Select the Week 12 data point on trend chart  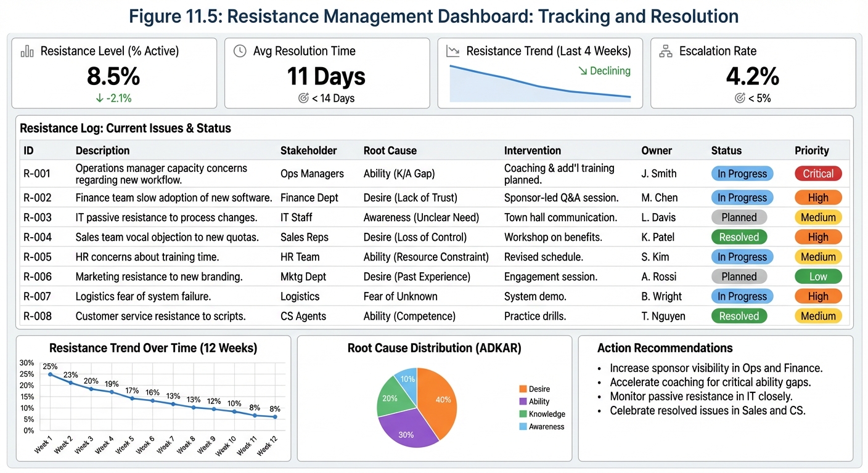[276, 418]
